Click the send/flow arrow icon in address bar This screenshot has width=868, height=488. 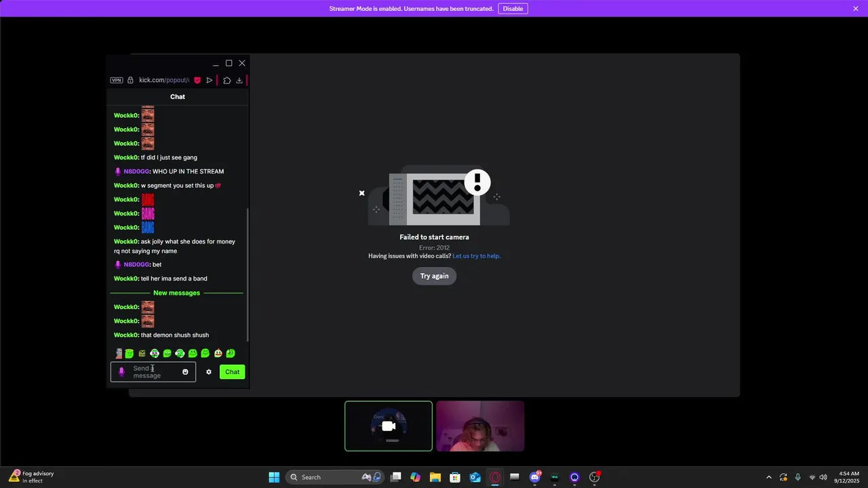pyautogui.click(x=210, y=80)
